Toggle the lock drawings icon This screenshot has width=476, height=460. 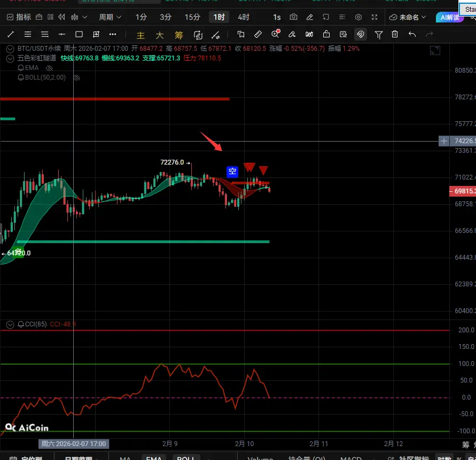326,34
